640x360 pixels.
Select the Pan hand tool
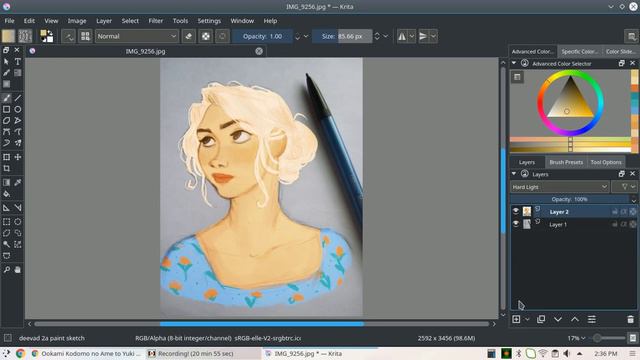(x=18, y=270)
